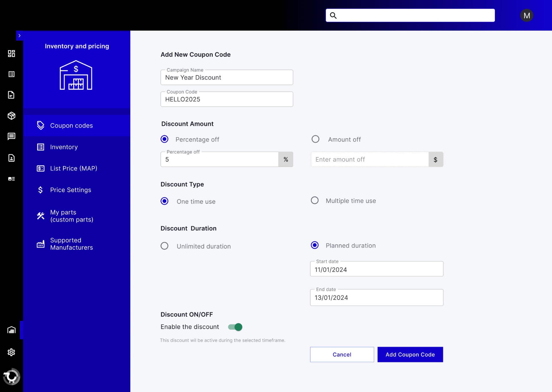Open the M user avatar

(526, 16)
